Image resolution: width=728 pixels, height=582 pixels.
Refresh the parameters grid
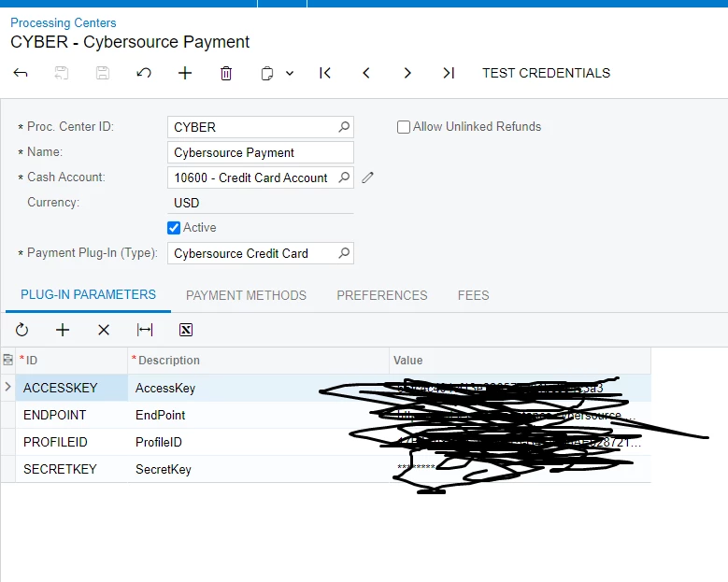[x=21, y=330]
